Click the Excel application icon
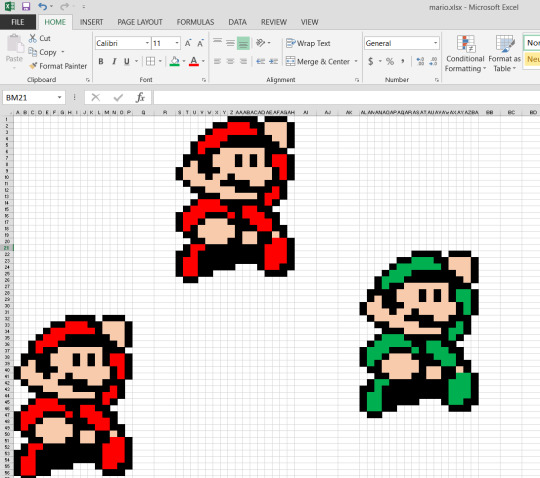The height and width of the screenshot is (478, 540). (x=10, y=6)
